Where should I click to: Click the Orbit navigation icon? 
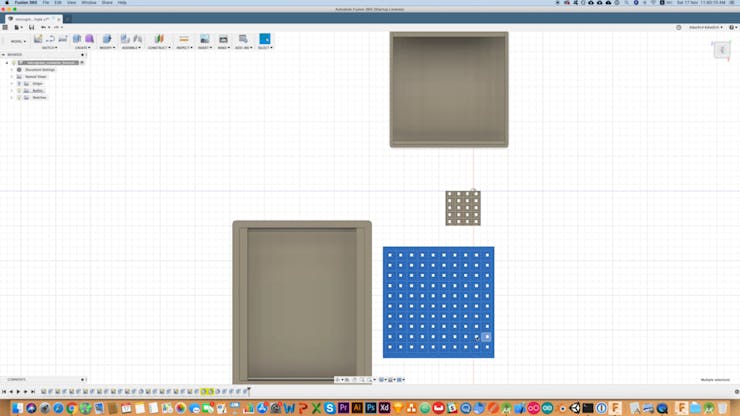click(x=338, y=380)
